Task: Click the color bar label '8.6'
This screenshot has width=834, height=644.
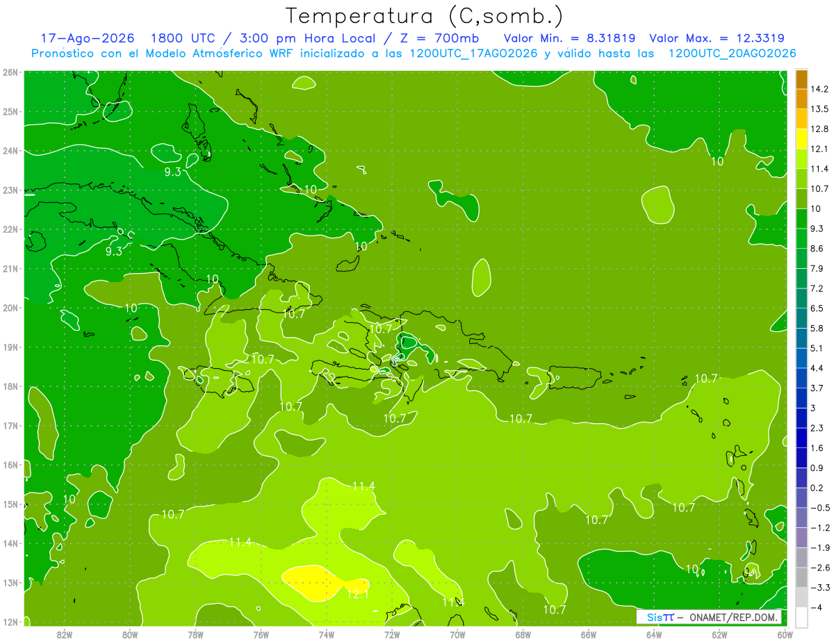Action: coord(817,248)
